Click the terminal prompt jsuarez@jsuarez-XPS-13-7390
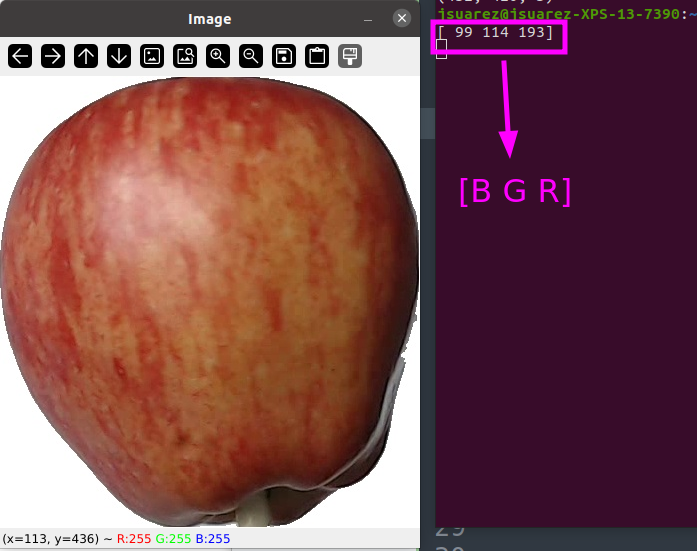 (x=559, y=14)
